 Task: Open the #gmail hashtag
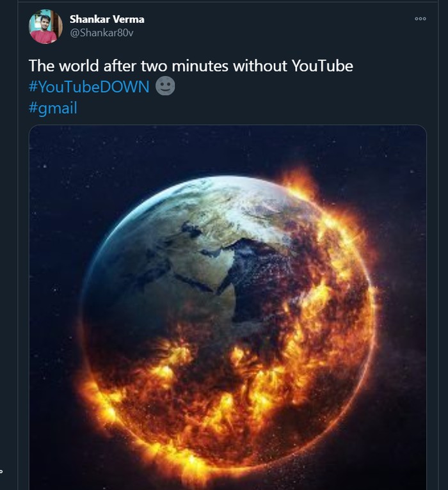click(53, 108)
